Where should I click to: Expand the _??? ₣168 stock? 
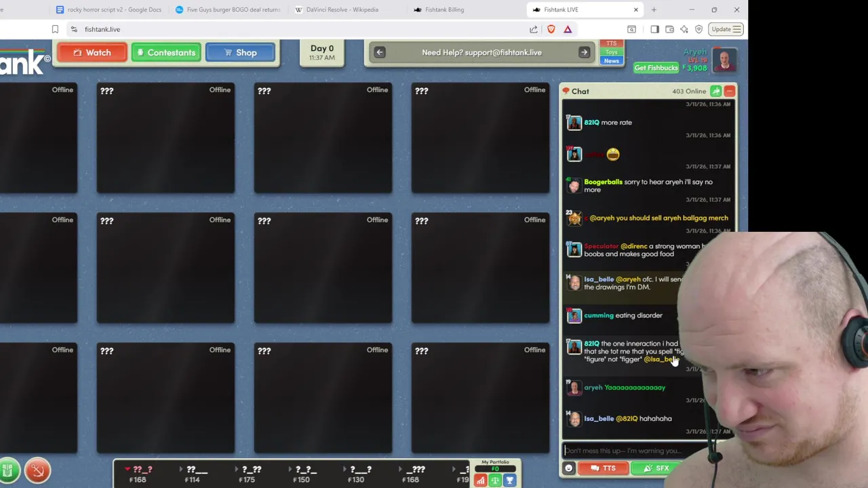[x=412, y=474]
